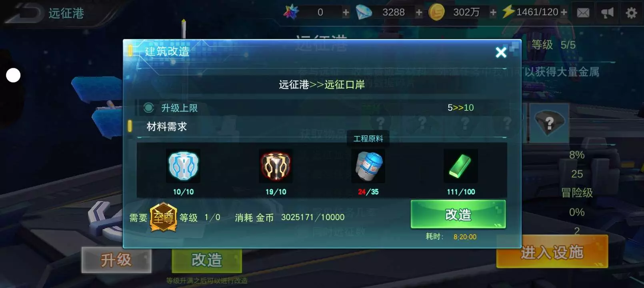
Task: Click the lower 改造 button behind dialog
Action: coord(207,260)
